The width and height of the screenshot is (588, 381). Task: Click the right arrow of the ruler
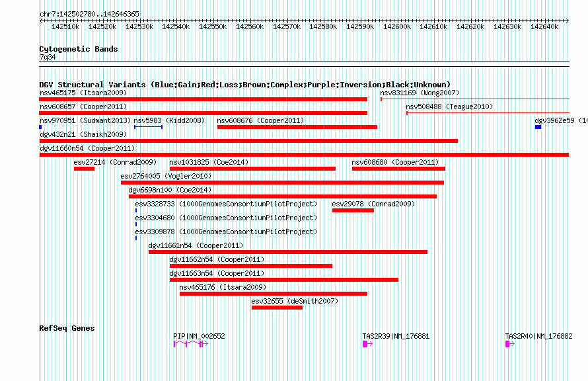[x=568, y=21]
